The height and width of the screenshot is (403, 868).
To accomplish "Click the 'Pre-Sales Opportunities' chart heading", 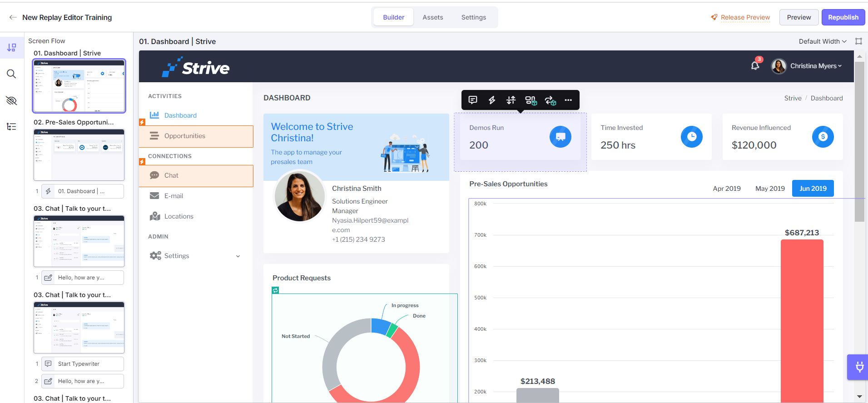I will 508,184.
